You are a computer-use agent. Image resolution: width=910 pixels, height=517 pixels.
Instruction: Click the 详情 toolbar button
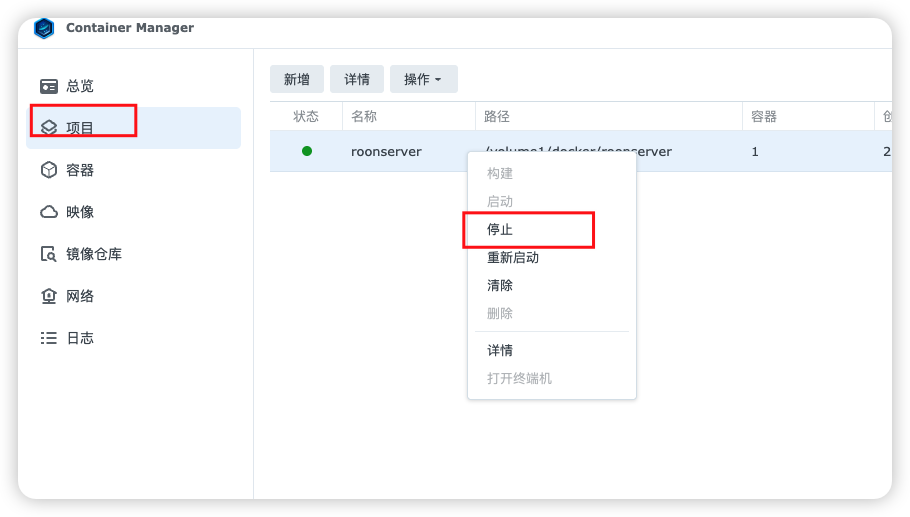tap(357, 79)
